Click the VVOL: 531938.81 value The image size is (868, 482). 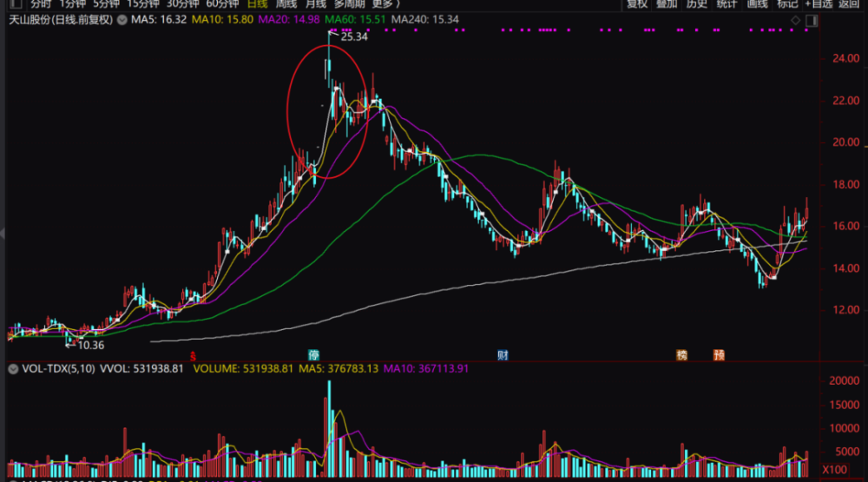click(x=141, y=368)
